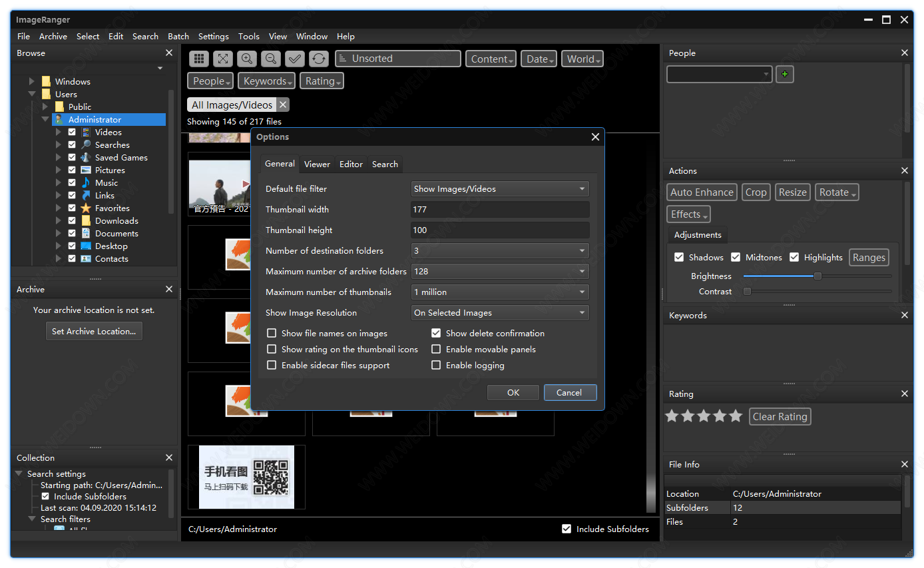924x568 pixels.
Task: Uncheck the Shadows adjustment checkbox
Action: 679,258
